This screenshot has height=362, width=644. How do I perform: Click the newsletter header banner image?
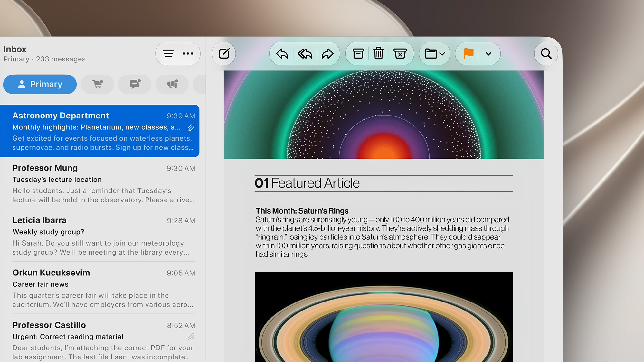384,115
